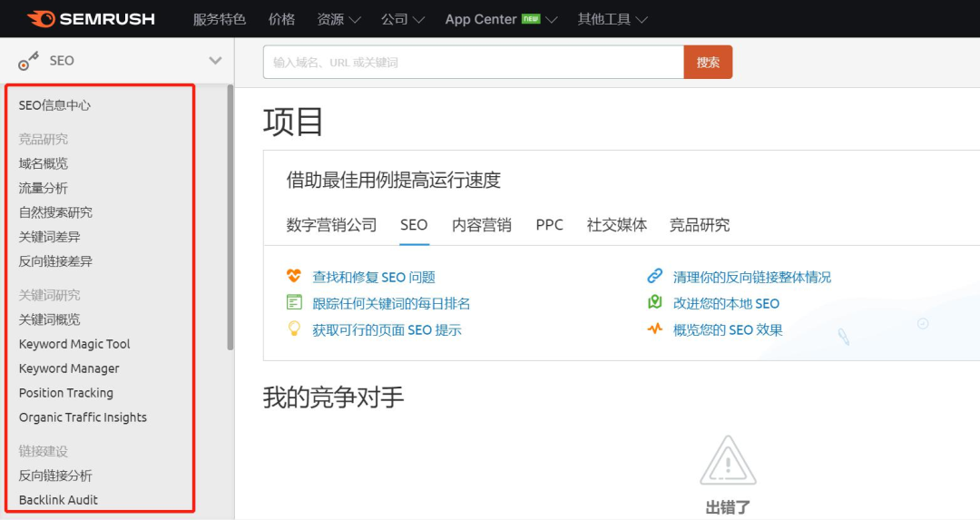The image size is (980, 520).
Task: Click lightbulb icon beside 获取可行的页面 SEO 提示
Action: (294, 329)
